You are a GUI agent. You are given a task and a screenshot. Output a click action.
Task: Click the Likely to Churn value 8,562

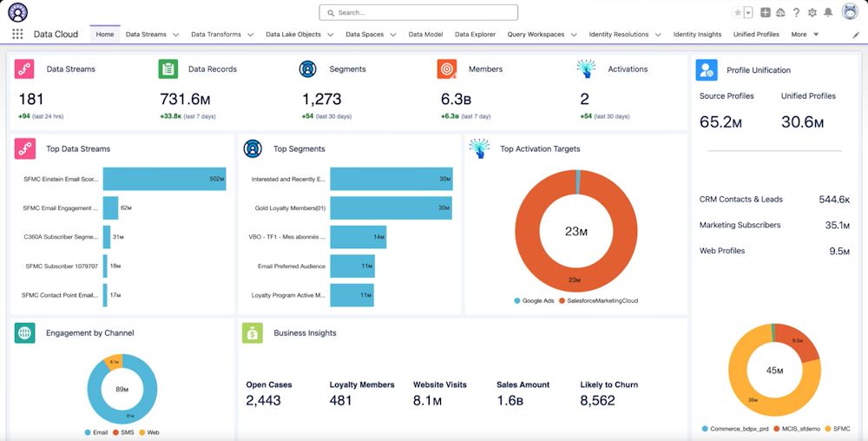point(597,400)
